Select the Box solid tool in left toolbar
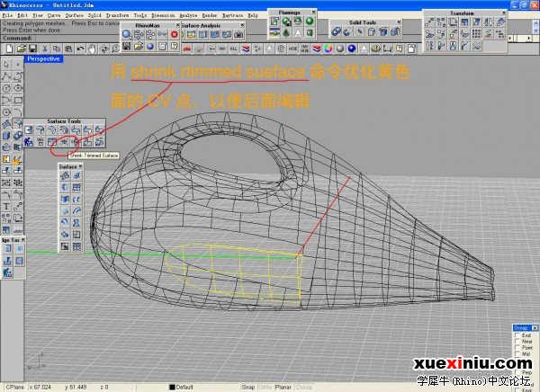Image resolution: width=540 pixels, height=392 pixels. (6, 136)
